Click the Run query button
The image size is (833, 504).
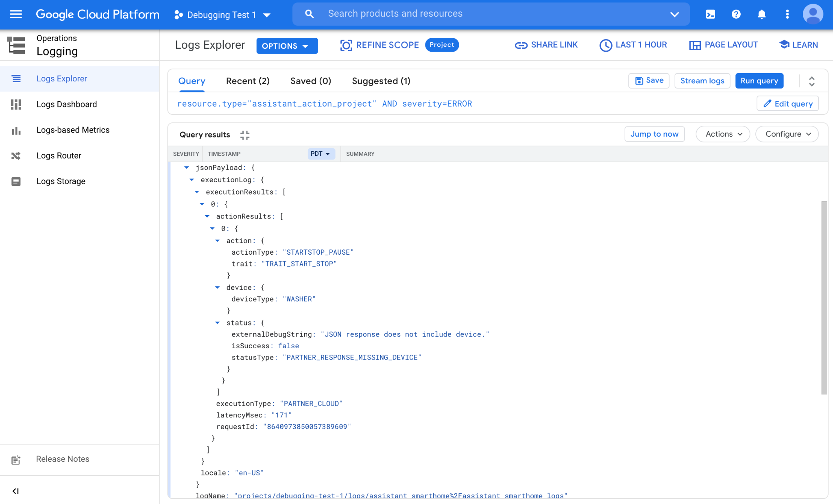pyautogui.click(x=759, y=81)
